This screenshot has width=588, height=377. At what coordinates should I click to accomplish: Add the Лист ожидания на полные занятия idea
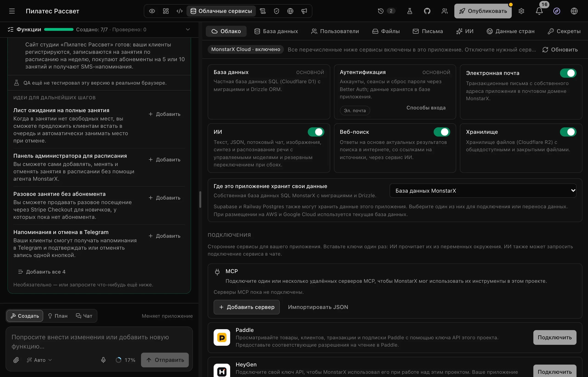pyautogui.click(x=165, y=114)
